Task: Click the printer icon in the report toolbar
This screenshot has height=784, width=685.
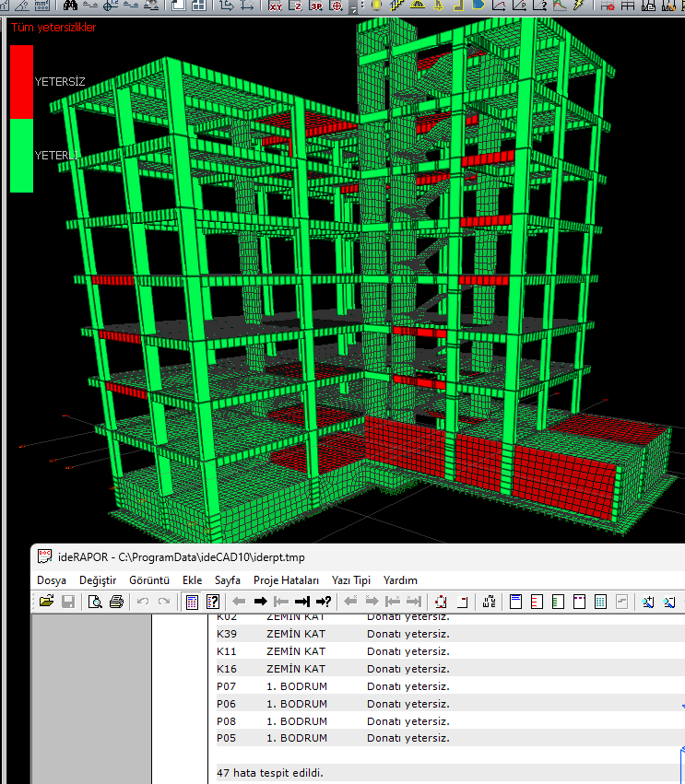Action: pos(116,602)
